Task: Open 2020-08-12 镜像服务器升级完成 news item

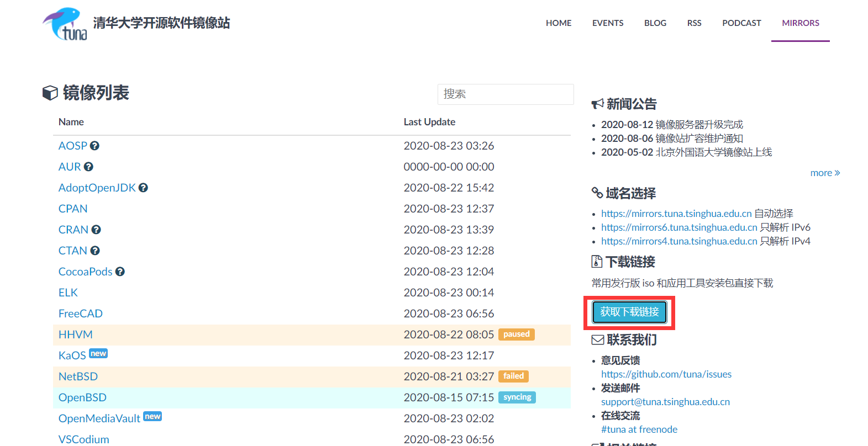Action: 672,125
